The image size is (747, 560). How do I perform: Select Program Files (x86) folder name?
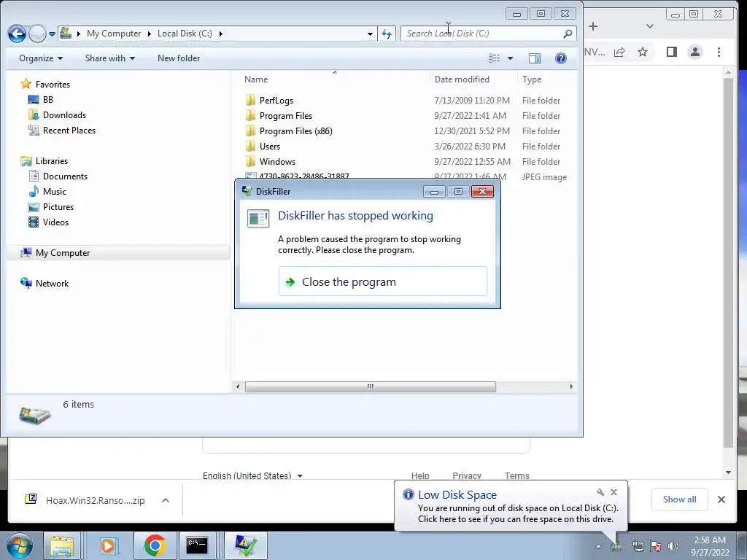point(296,131)
